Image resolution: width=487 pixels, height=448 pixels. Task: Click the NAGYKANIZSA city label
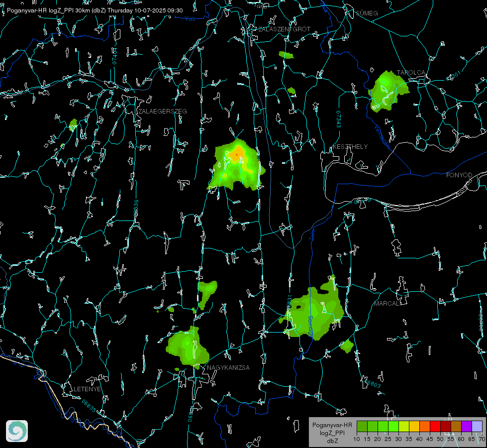pyautogui.click(x=228, y=367)
